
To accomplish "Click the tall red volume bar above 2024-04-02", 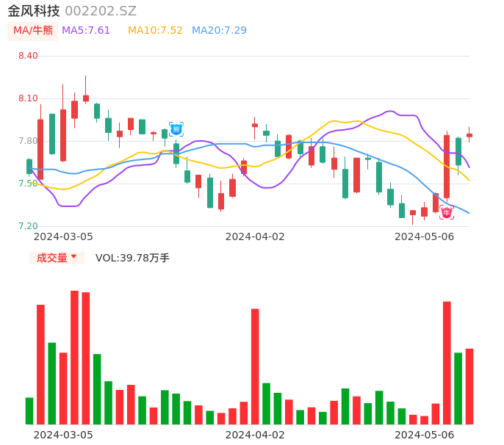I will click(255, 366).
